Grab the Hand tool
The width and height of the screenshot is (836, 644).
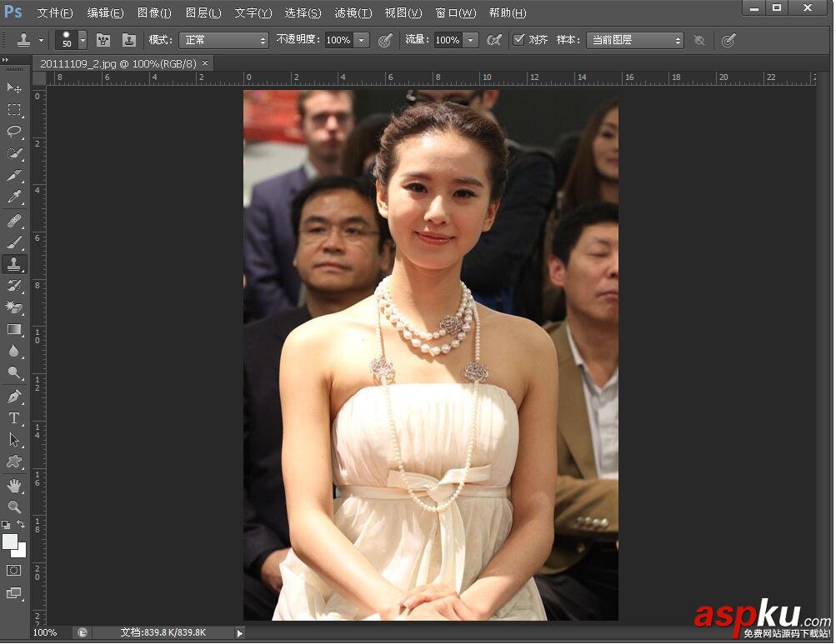pos(13,485)
